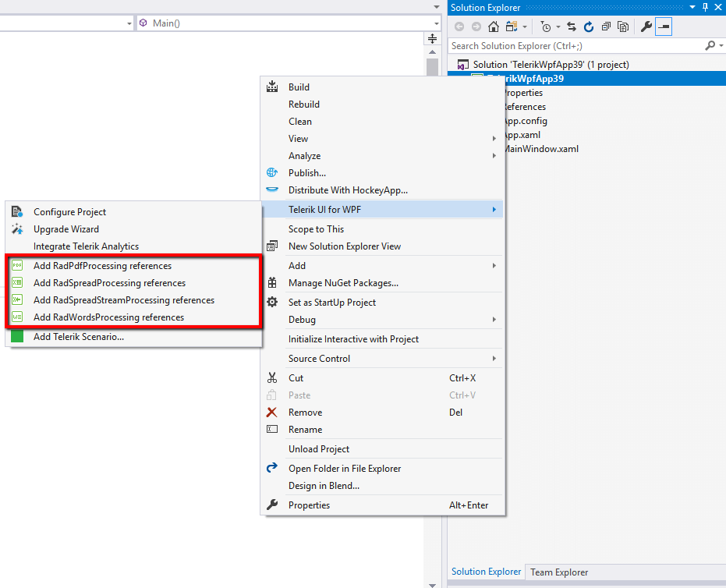Click the Back arrow in Solution Explorer
Viewport: 726px width, 588px height.
click(x=459, y=27)
